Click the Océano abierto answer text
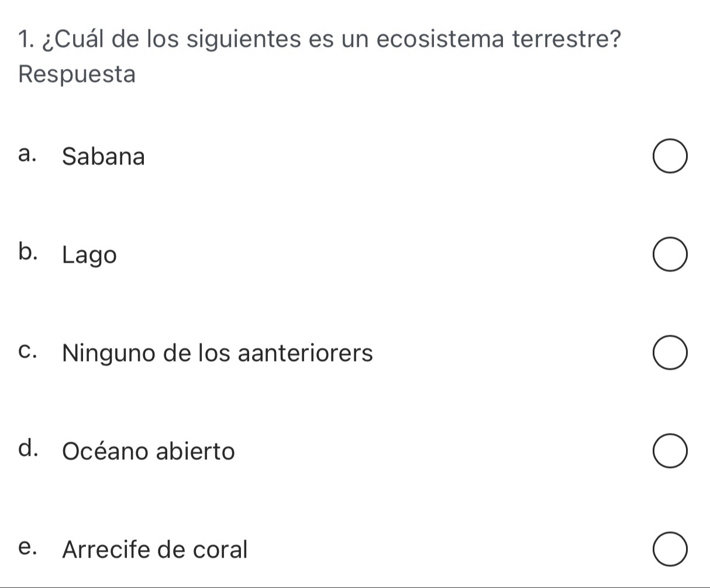 (149, 451)
